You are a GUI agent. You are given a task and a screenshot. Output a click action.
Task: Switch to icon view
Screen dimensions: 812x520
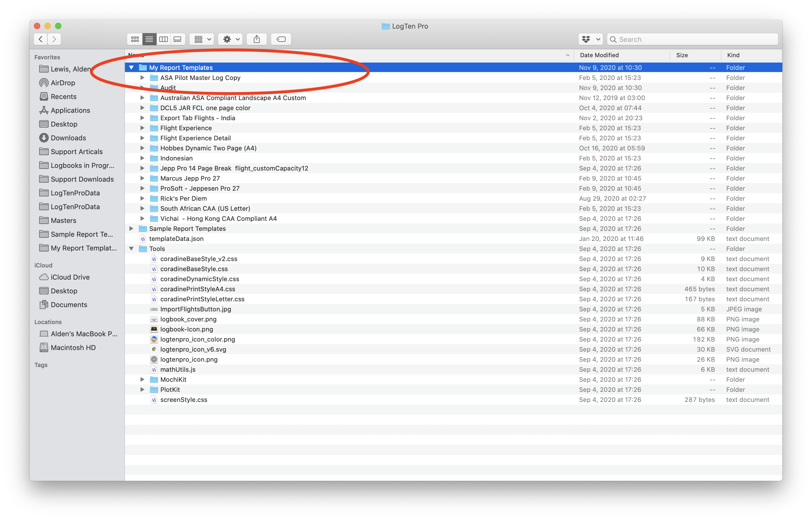[135, 39]
